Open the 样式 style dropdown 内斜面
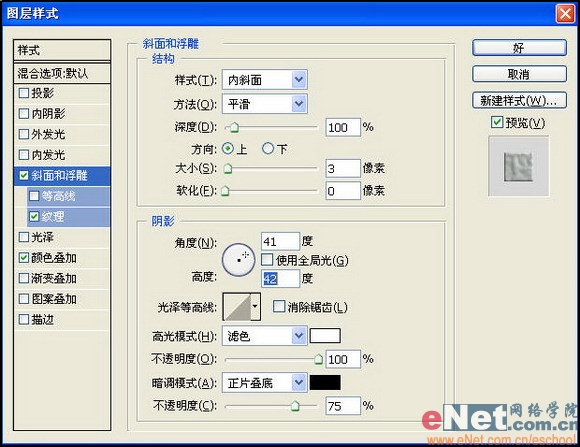This screenshot has width=580, height=447. tap(264, 80)
